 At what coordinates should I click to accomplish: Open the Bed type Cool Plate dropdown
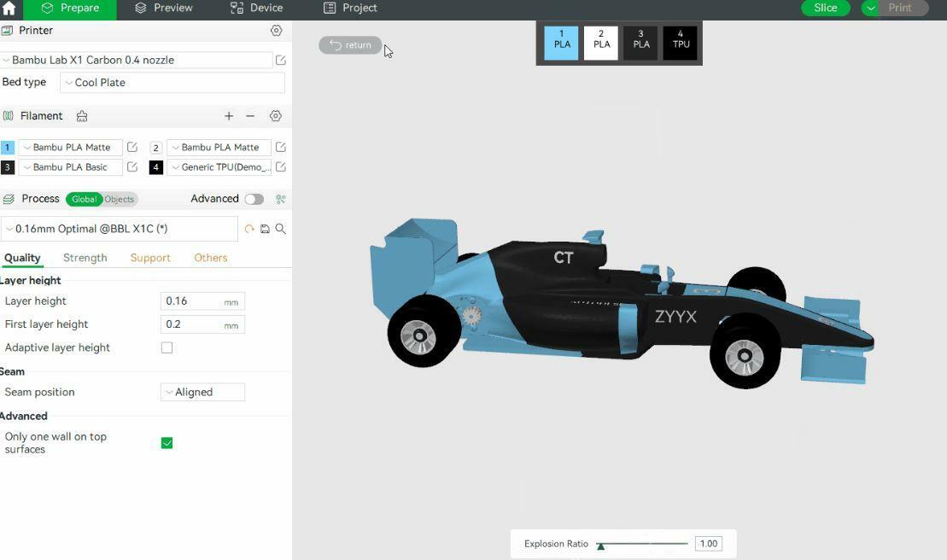pyautogui.click(x=172, y=83)
